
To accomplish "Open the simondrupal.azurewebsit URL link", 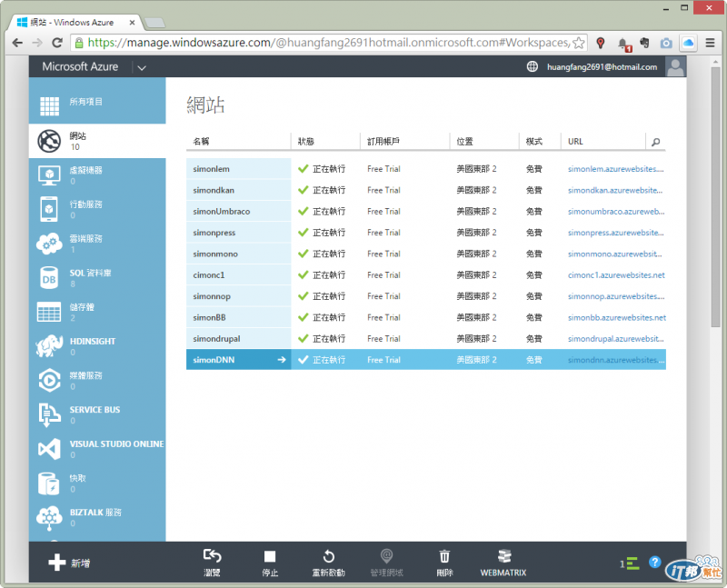I will [616, 338].
